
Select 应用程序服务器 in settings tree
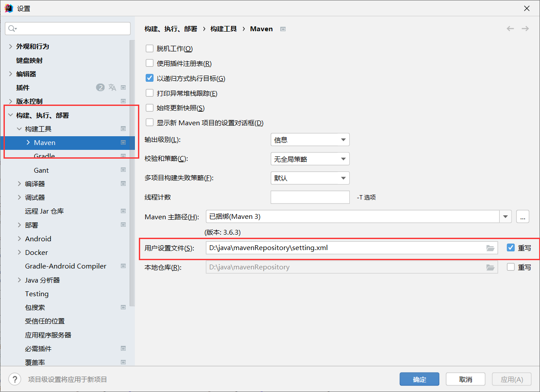coord(48,335)
